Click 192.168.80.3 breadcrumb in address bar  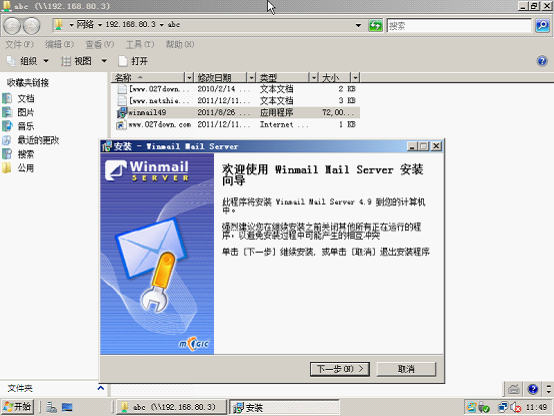pyautogui.click(x=130, y=24)
